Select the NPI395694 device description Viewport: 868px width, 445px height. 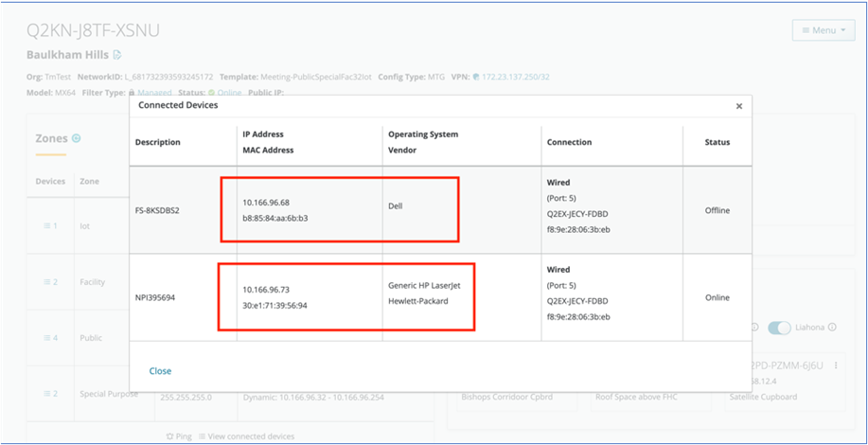155,297
